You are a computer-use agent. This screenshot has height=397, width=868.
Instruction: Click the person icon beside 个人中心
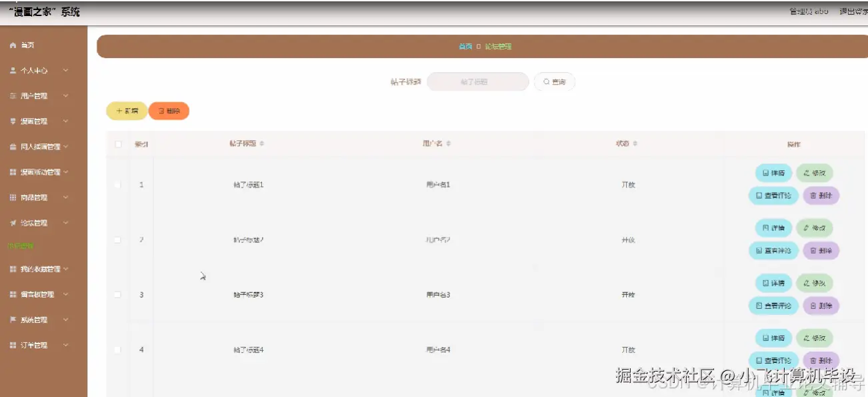[x=13, y=71]
